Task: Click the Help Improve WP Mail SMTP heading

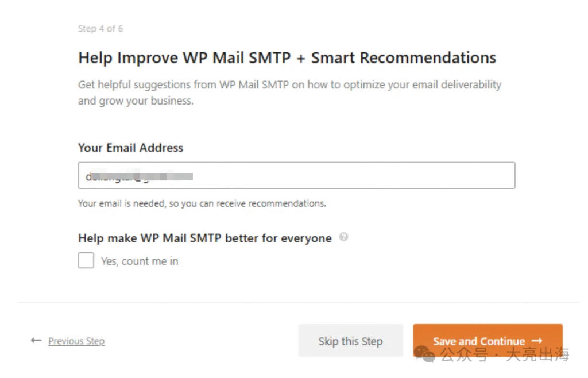Action: click(x=287, y=58)
